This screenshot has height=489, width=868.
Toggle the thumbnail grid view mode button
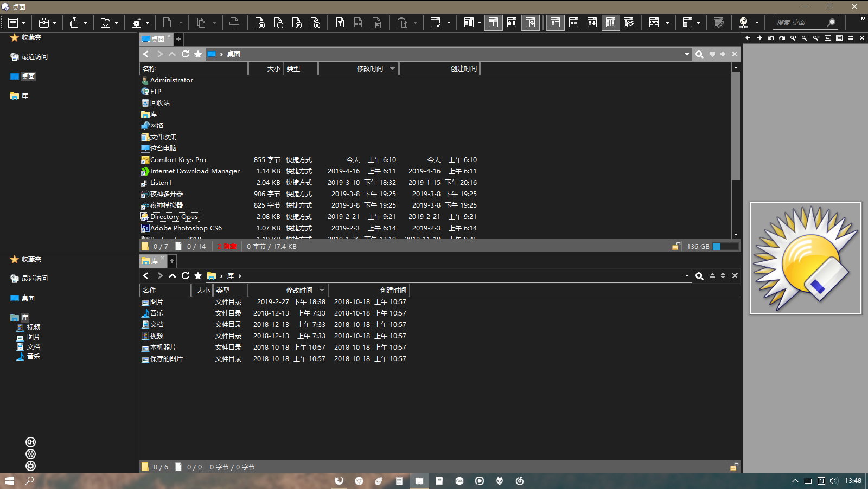pos(610,23)
